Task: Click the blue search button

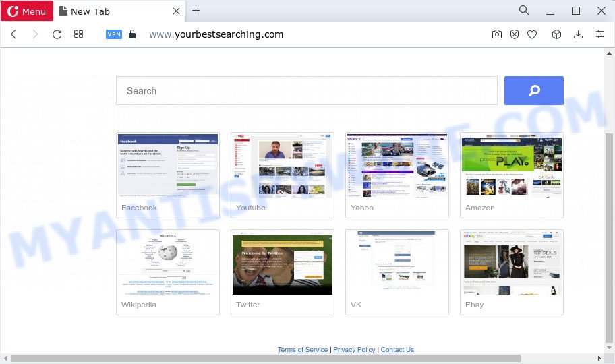Action: click(x=534, y=90)
